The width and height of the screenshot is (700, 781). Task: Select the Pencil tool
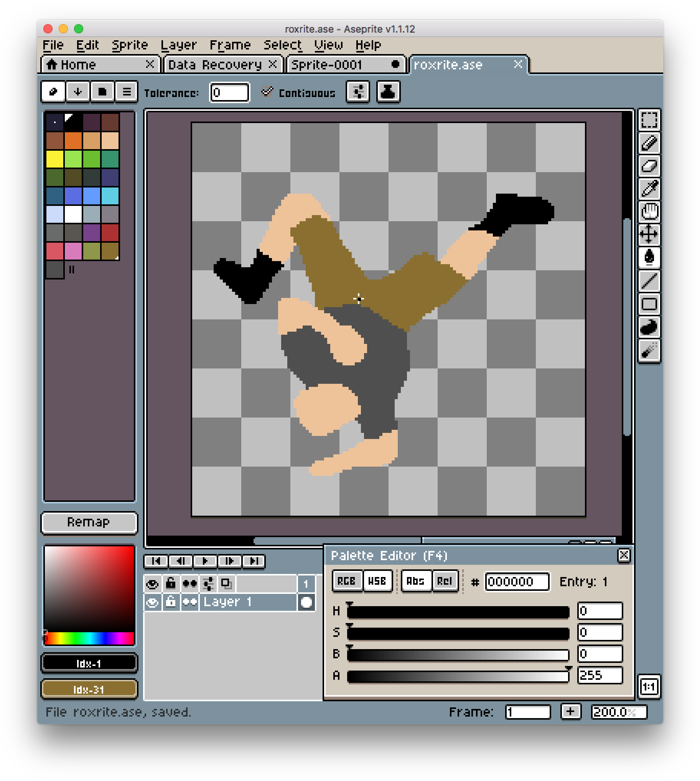649,143
